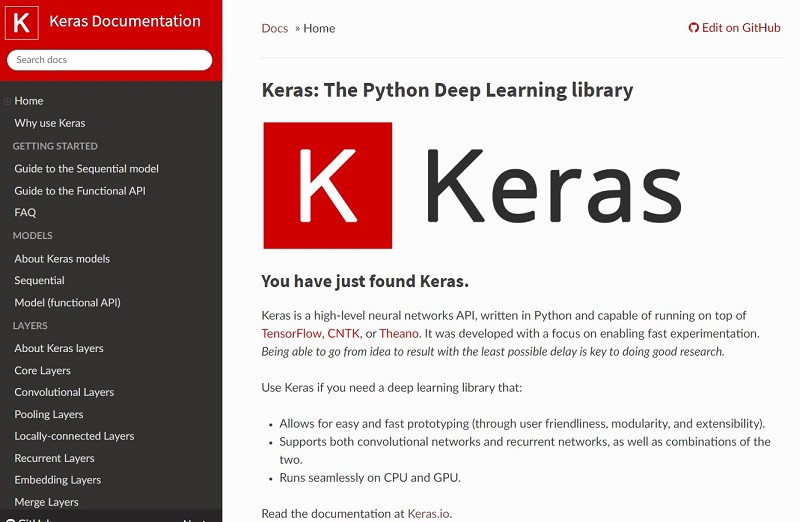Viewport: 800px width, 522px height.
Task: Click the GitHub icon beside Edit on GitHub
Action: click(693, 28)
